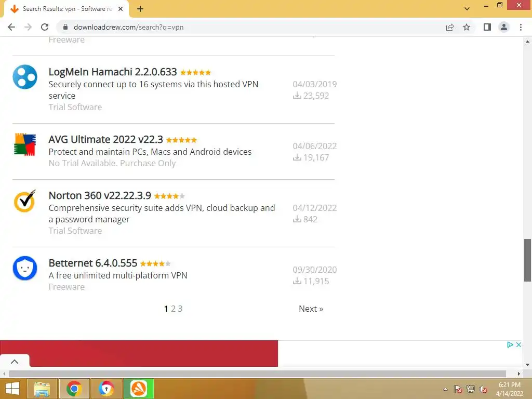Click the browser forward arrow
This screenshot has height=399, width=532.
[28, 27]
